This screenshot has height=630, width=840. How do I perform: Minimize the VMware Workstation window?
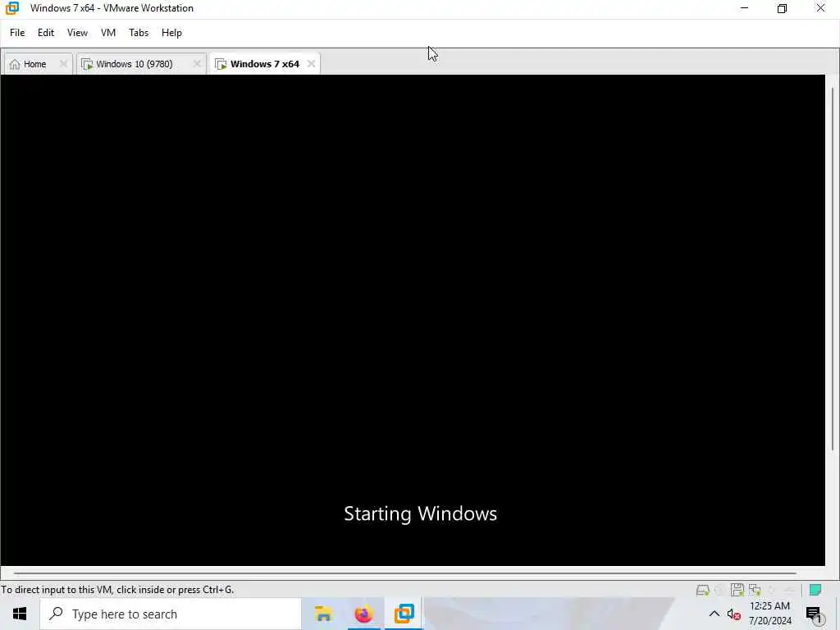coord(744,8)
